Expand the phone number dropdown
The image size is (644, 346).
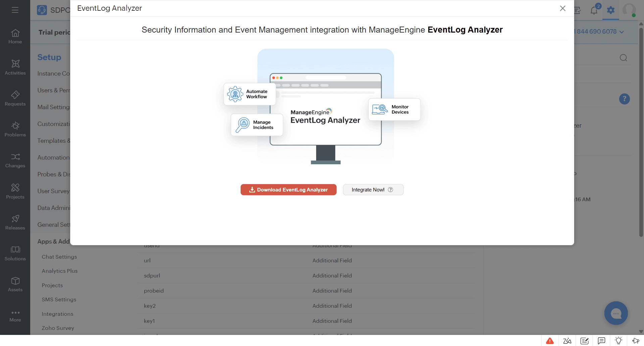tap(622, 32)
